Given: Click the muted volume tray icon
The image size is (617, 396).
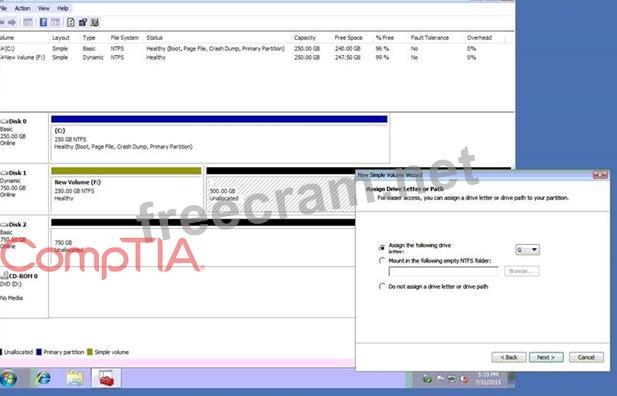Looking at the screenshot, I should [x=464, y=379].
